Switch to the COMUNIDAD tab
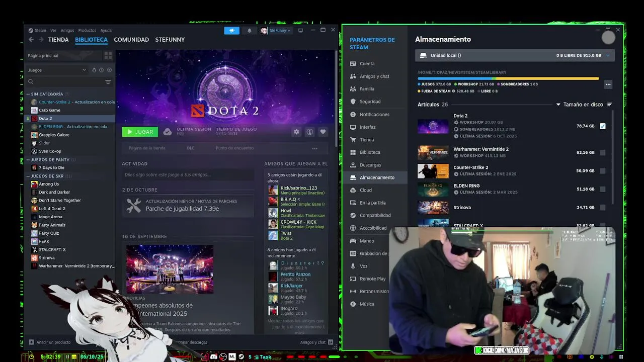The height and width of the screenshot is (362, 644). coord(131,40)
